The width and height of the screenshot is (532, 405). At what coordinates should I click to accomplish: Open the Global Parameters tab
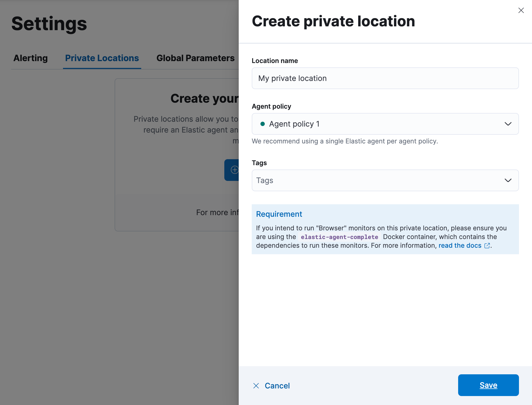click(x=195, y=58)
